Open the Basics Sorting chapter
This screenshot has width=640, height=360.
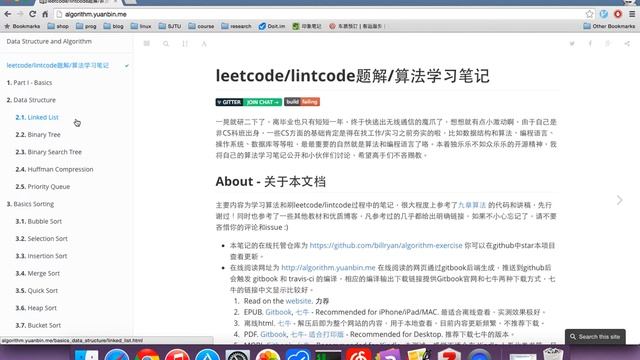click(x=30, y=204)
